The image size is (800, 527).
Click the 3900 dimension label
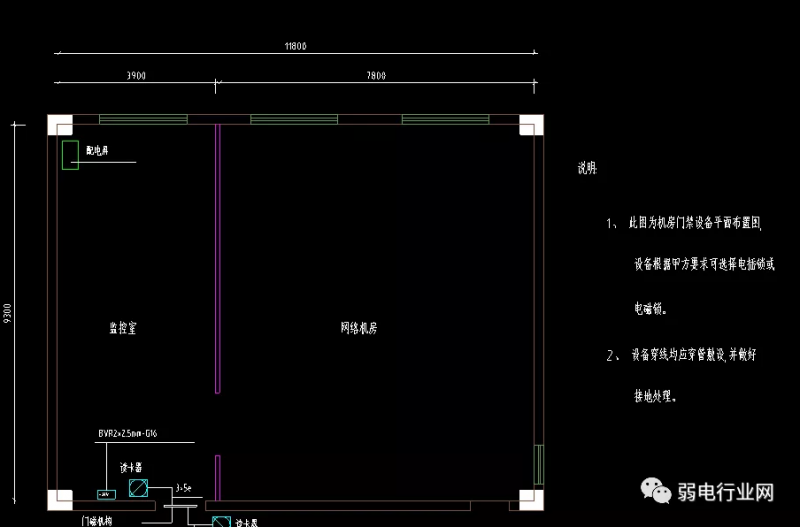[x=134, y=76]
